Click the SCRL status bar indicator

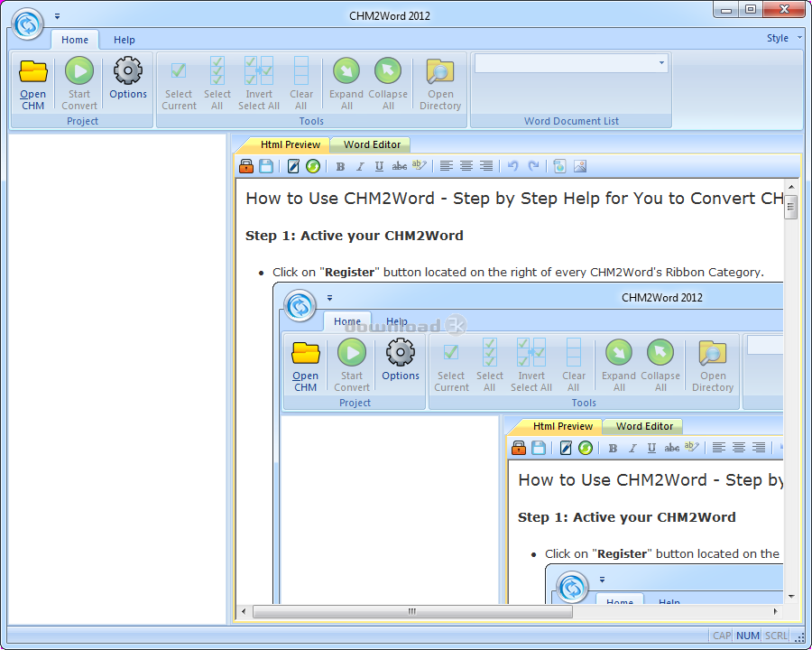[x=776, y=636]
